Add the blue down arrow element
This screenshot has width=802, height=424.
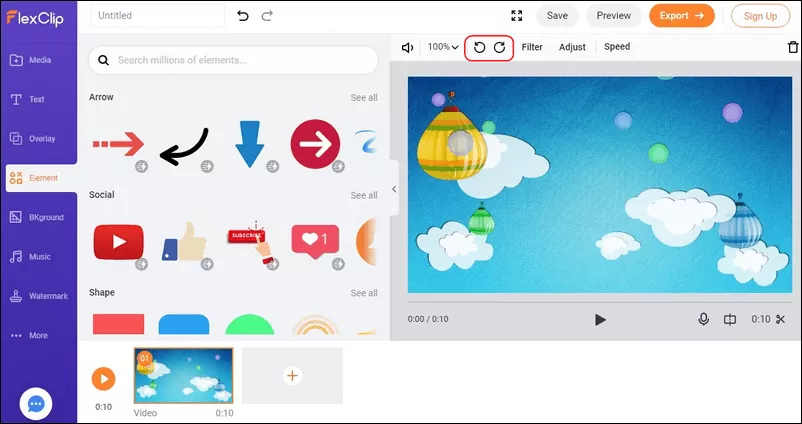pyautogui.click(x=250, y=144)
